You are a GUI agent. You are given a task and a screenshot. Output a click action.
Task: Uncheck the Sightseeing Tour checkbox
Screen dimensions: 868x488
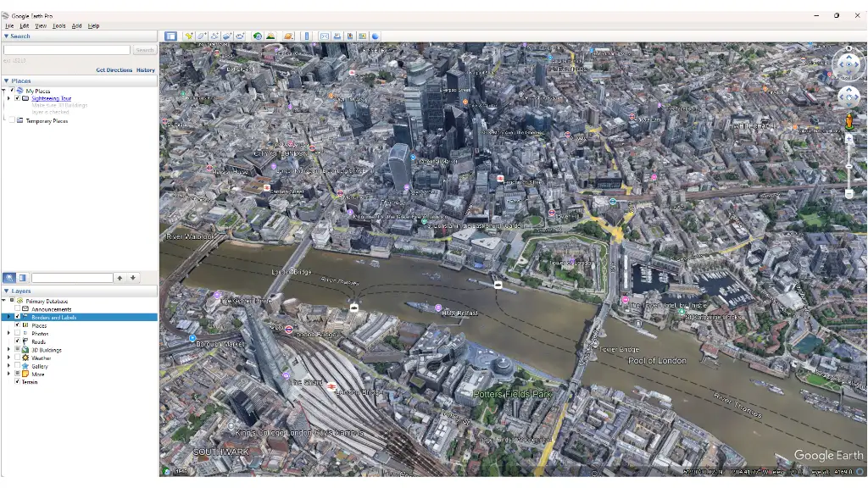(x=18, y=98)
